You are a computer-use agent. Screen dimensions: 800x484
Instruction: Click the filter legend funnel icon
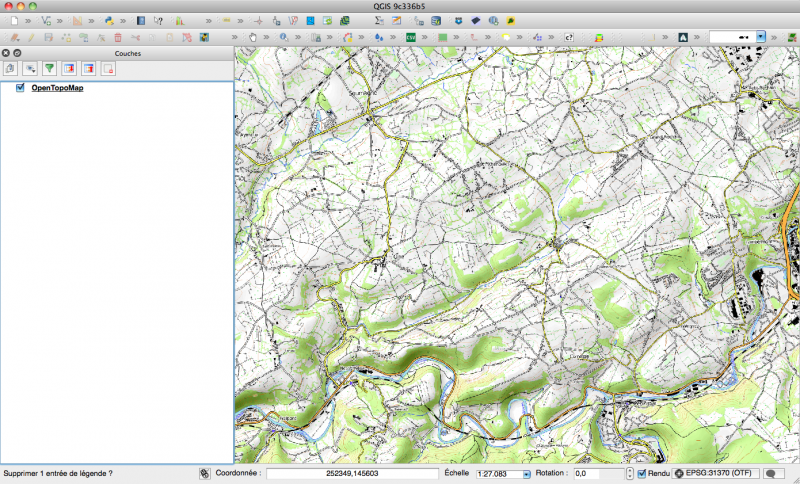[48, 69]
